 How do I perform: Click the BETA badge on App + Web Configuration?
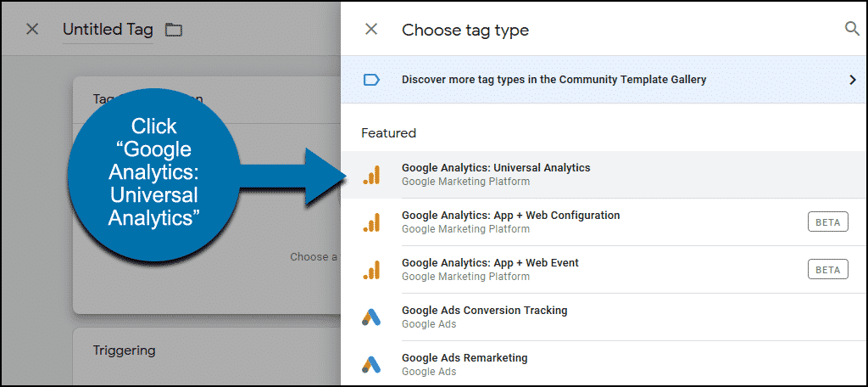tap(827, 222)
